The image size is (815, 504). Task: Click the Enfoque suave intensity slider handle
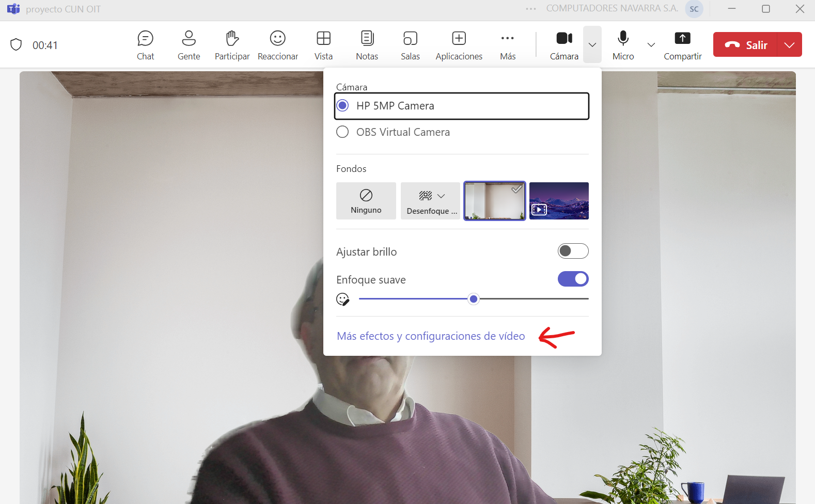pyautogui.click(x=474, y=299)
